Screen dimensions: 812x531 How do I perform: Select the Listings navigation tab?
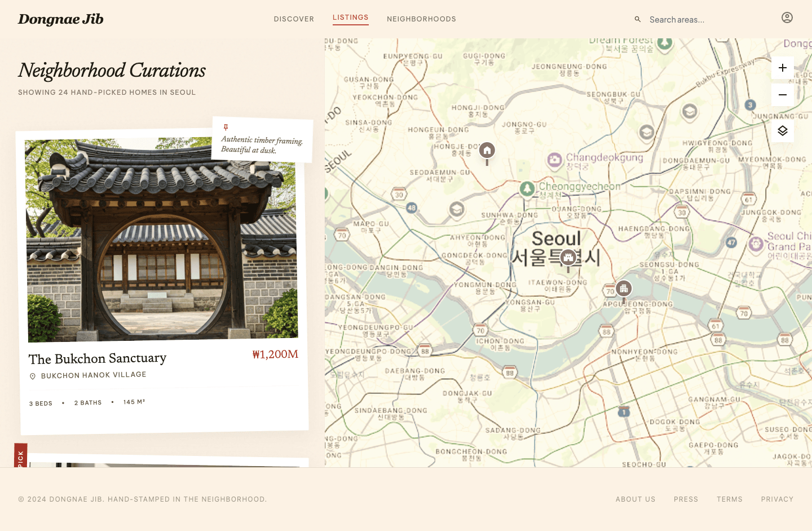click(x=350, y=17)
